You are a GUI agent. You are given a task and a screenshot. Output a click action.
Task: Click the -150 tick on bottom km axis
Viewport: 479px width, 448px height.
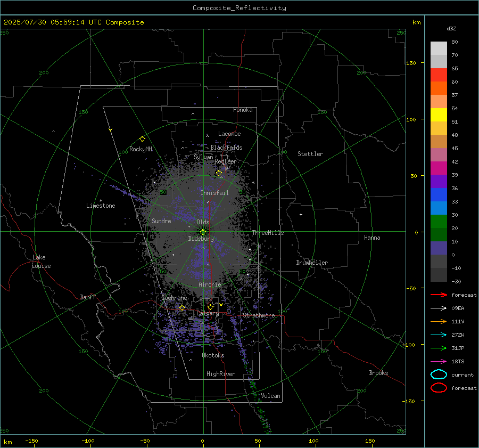pyautogui.click(x=31, y=441)
